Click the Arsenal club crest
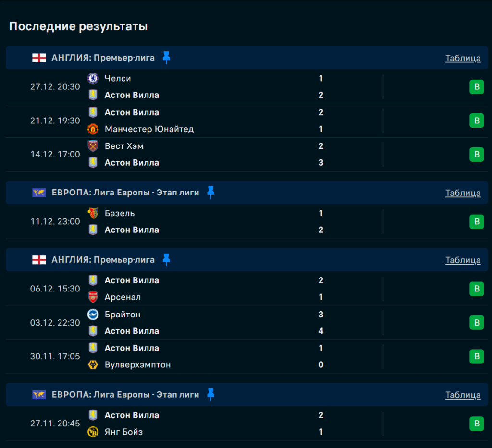 (93, 297)
